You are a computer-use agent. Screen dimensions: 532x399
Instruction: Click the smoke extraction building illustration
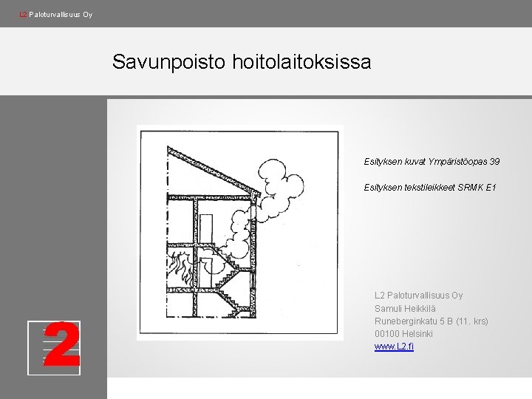click(239, 233)
